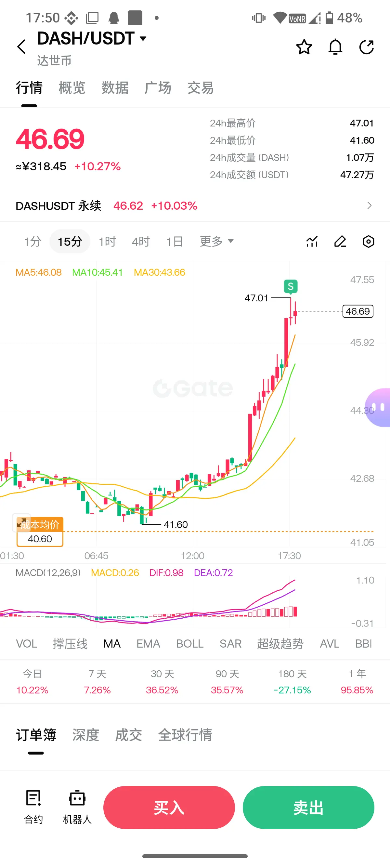Tap the 180 天 -27.15% change
This screenshot has width=390, height=868.
[x=292, y=682]
